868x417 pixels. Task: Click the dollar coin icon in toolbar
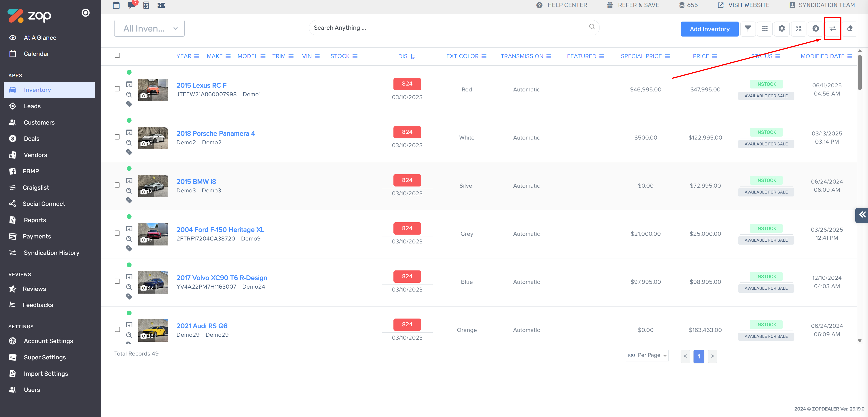(x=816, y=29)
